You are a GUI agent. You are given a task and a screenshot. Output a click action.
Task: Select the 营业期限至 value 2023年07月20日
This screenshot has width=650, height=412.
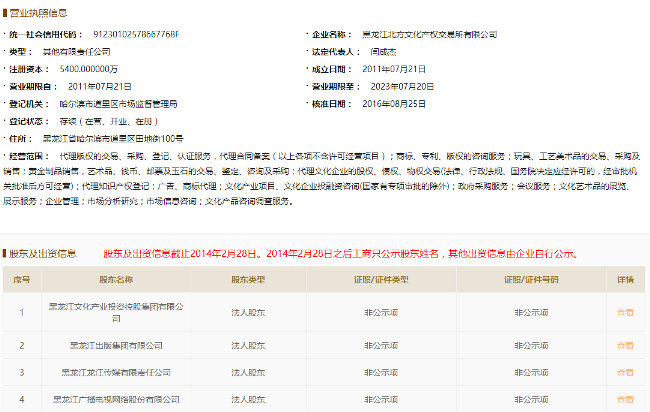point(402,87)
